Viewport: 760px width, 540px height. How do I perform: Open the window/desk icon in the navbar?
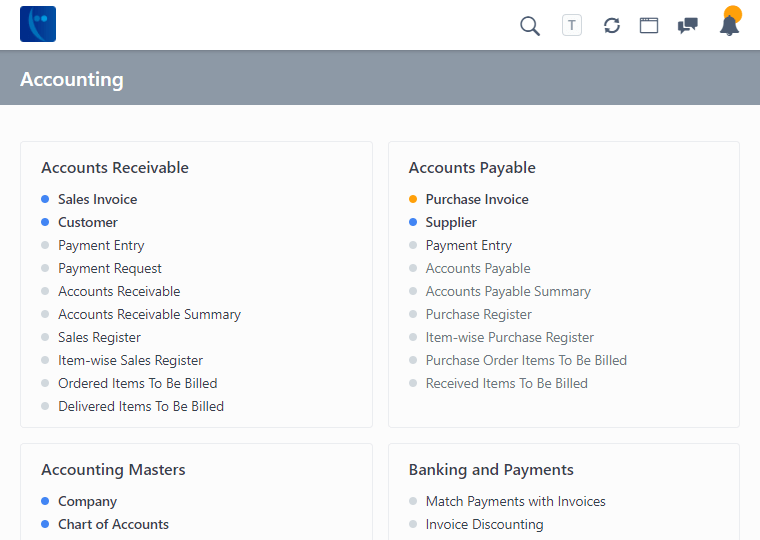coord(649,26)
